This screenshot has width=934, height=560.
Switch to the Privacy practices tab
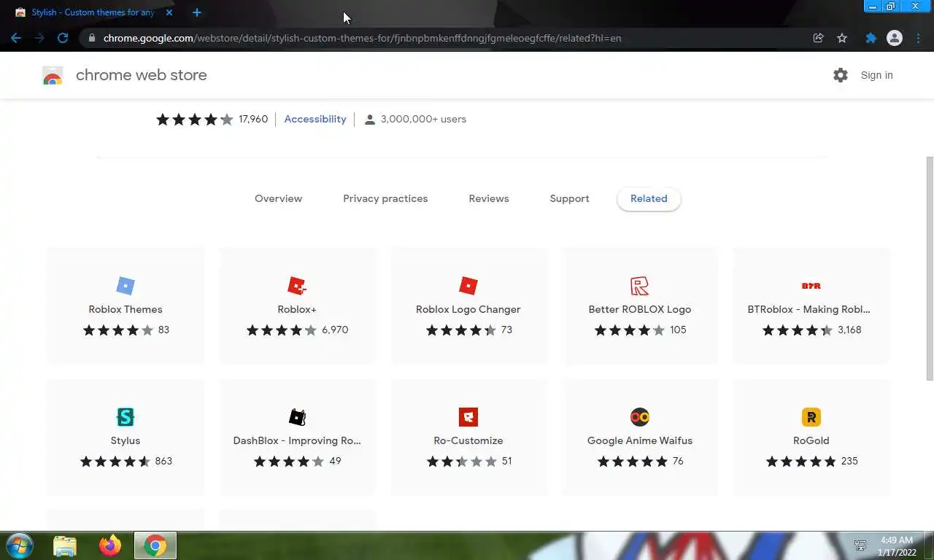tap(385, 198)
